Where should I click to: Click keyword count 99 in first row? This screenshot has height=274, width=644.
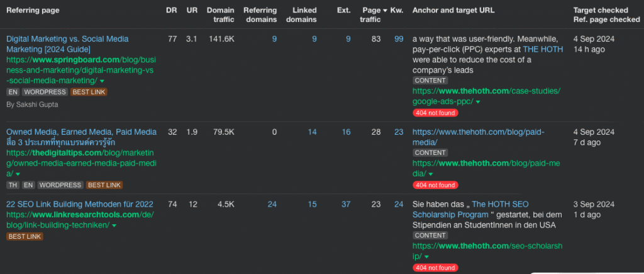pyautogui.click(x=399, y=39)
